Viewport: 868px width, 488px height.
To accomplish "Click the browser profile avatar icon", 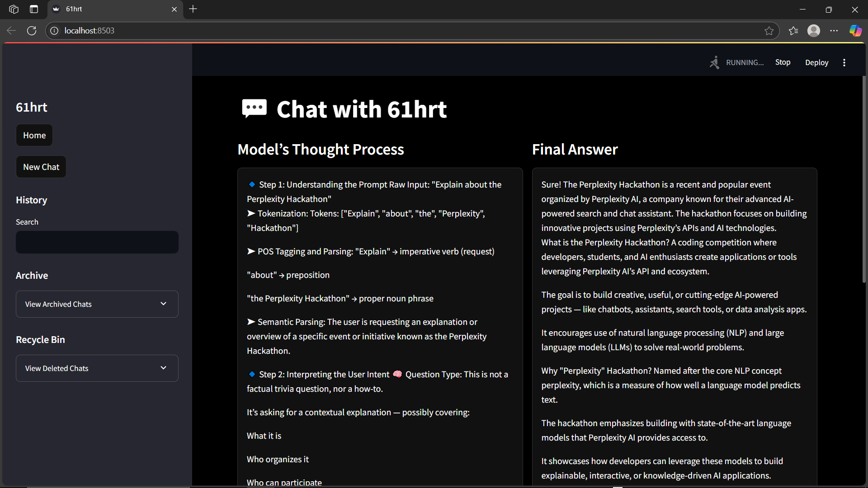I will [814, 31].
